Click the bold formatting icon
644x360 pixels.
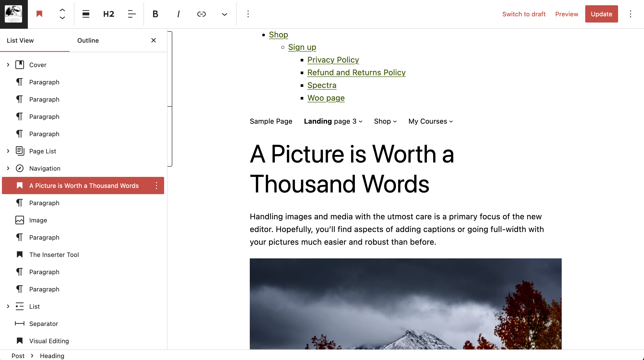coord(155,14)
